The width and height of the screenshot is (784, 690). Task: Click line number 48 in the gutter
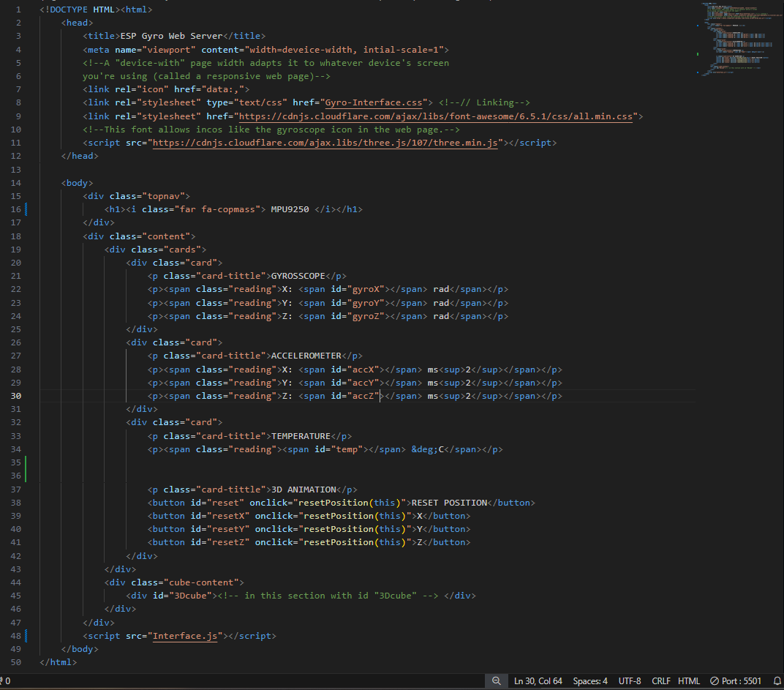16,636
